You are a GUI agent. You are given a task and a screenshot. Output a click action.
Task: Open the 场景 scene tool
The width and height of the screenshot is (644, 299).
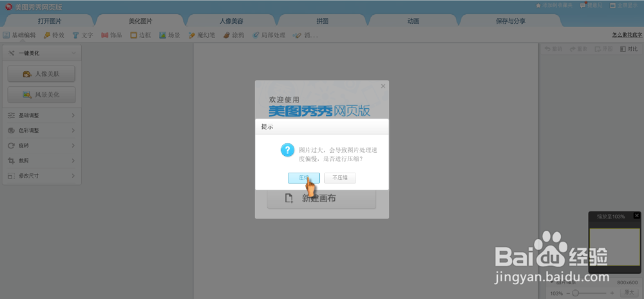click(x=169, y=35)
